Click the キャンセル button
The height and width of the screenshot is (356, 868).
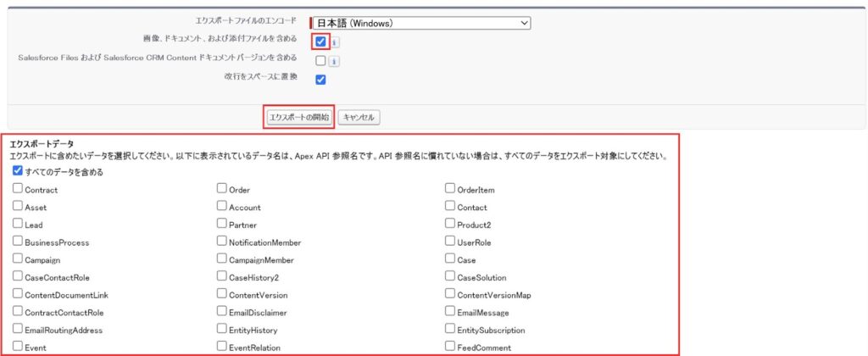(x=359, y=117)
